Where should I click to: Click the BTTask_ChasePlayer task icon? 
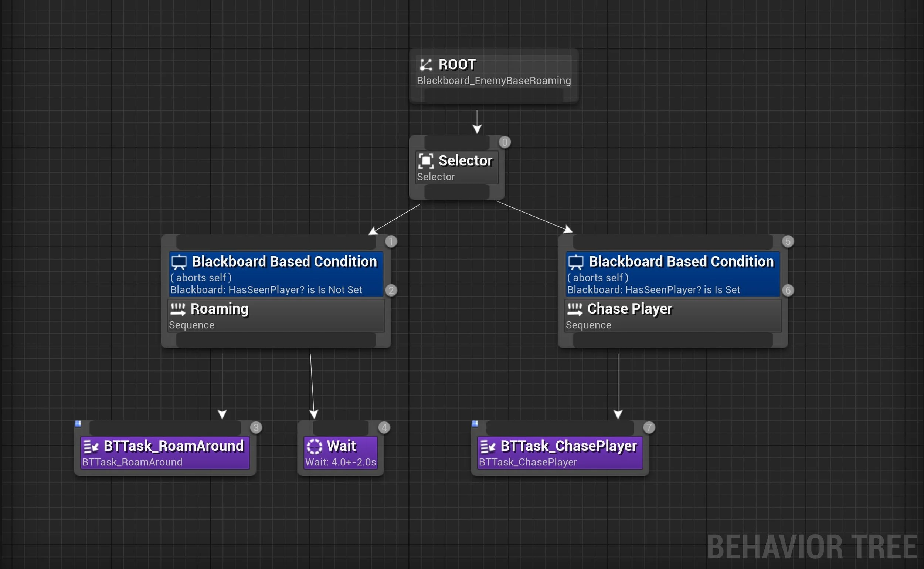(488, 447)
